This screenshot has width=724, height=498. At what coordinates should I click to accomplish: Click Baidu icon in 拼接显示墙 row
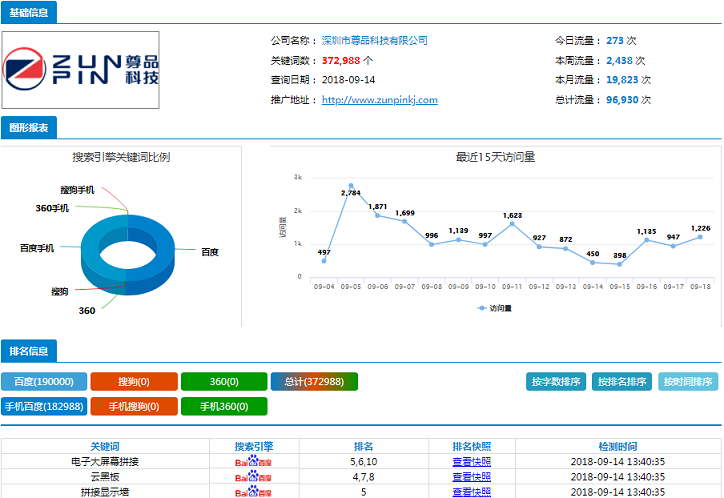click(x=253, y=492)
